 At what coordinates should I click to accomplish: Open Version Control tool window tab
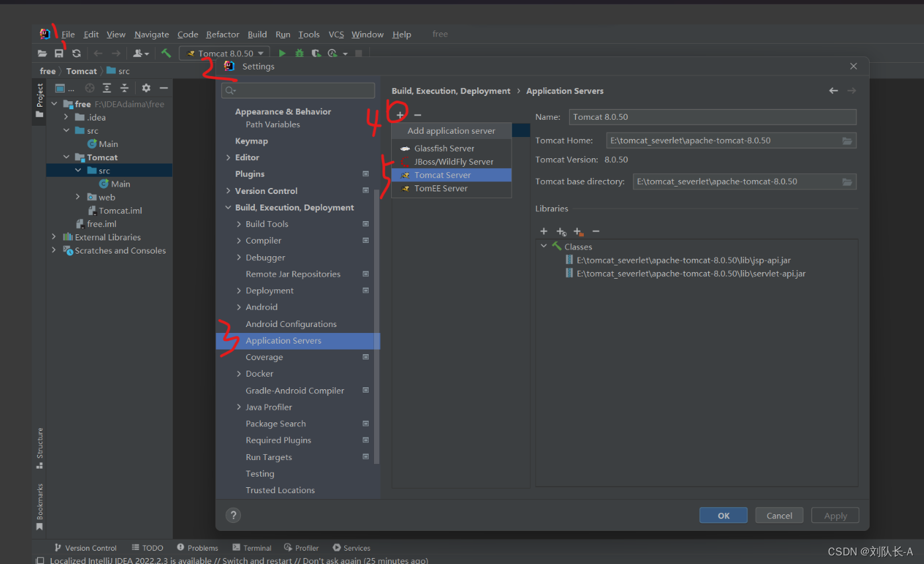point(85,548)
